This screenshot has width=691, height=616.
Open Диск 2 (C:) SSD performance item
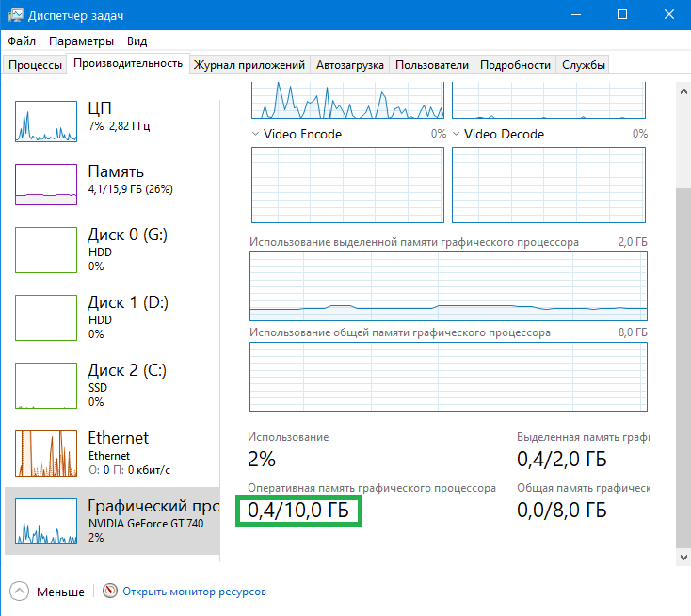(112, 385)
